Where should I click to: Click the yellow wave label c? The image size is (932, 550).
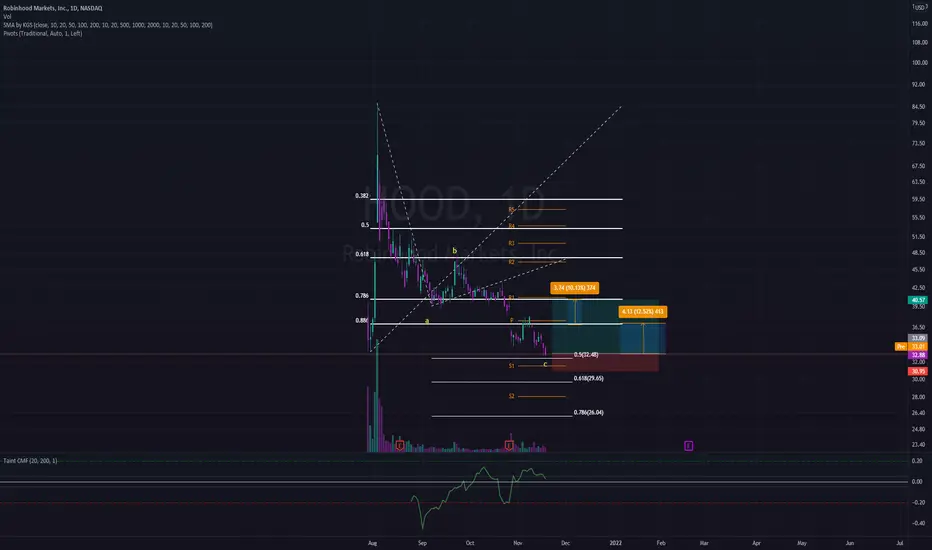(x=545, y=364)
